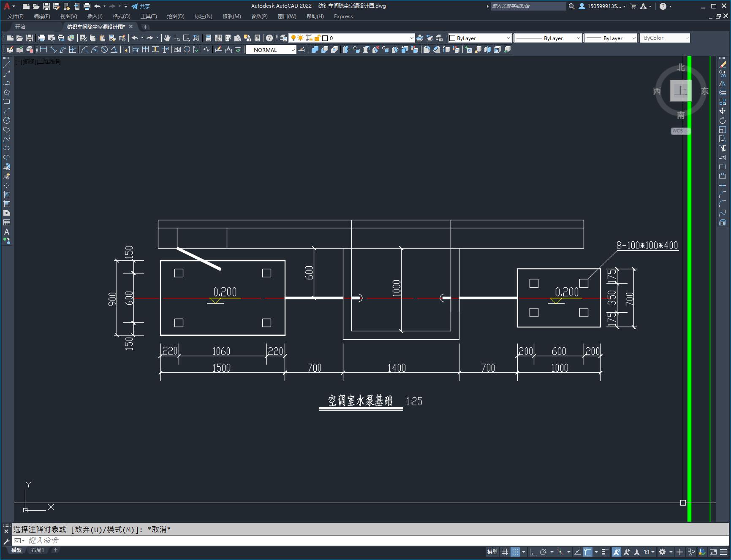The image size is (731, 560).
Task: Click the Autodesk App Store cart icon
Action: click(x=633, y=6)
